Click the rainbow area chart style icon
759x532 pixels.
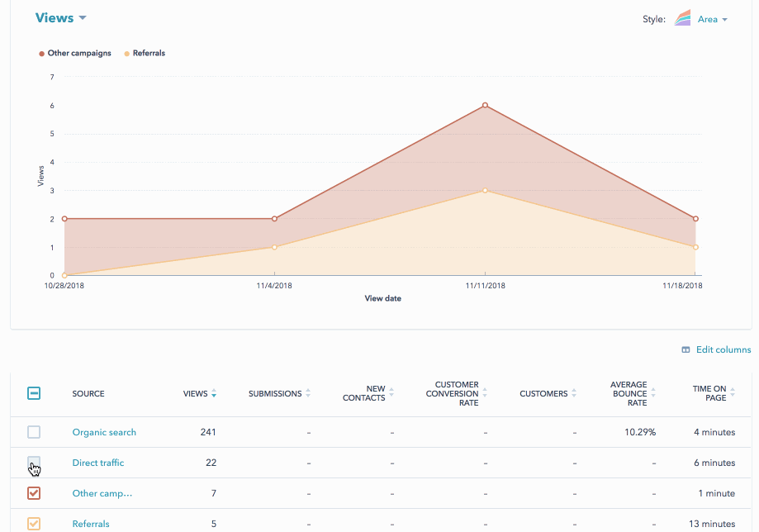[x=682, y=18]
